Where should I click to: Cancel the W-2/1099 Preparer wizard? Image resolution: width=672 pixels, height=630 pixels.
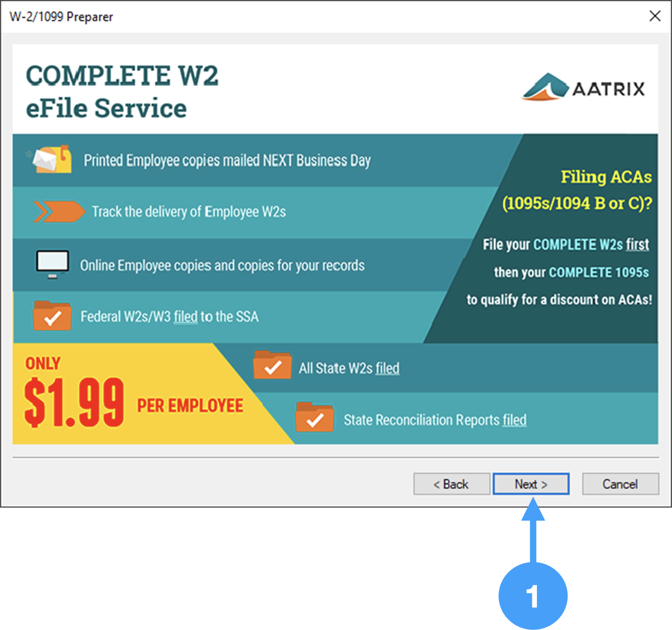tap(620, 484)
